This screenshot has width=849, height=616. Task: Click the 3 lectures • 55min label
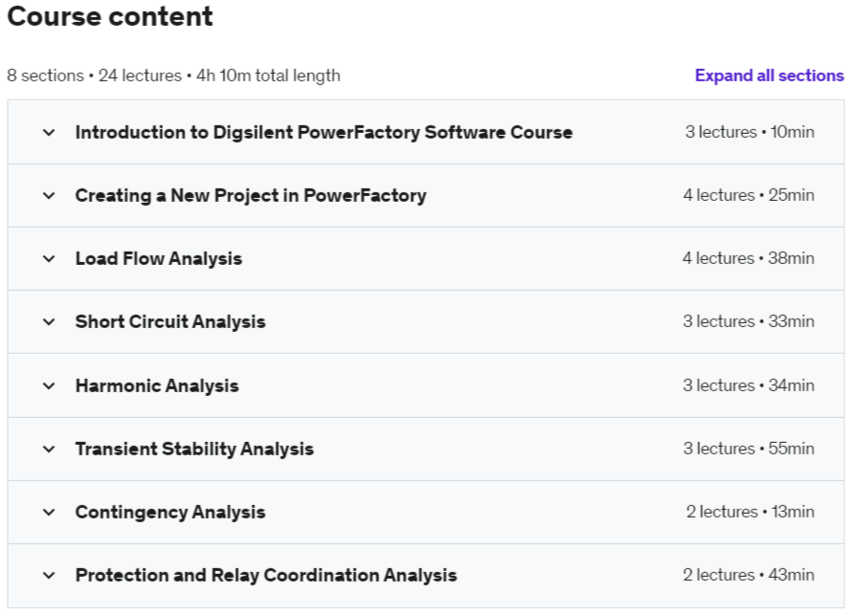[x=748, y=449]
